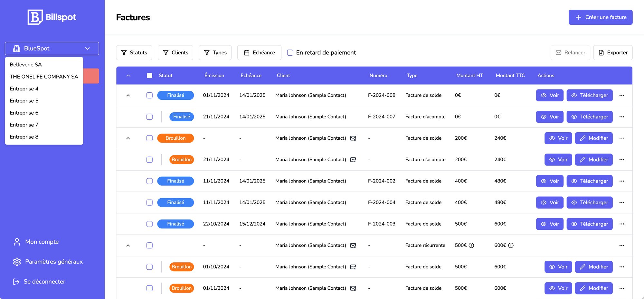Click mail icon in Facture récurrente row
644x299 pixels.
point(353,246)
